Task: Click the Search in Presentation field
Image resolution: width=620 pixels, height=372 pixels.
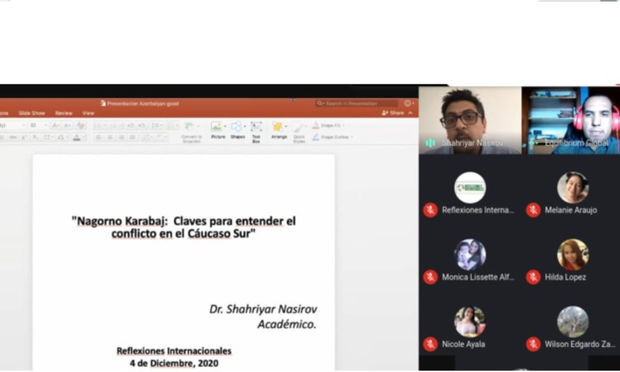Action: pos(357,104)
